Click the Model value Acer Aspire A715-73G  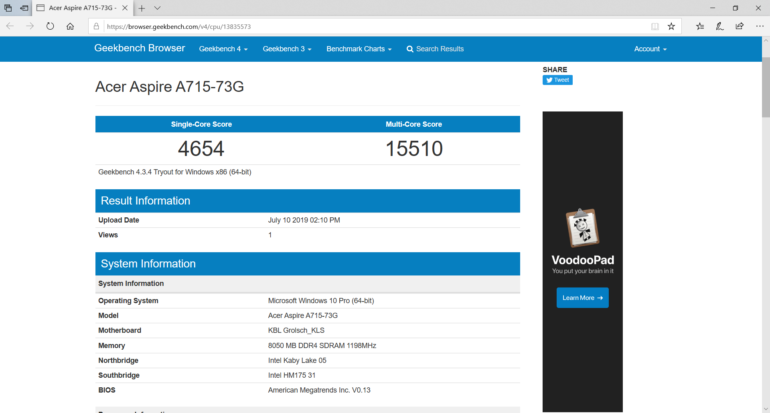coord(302,315)
